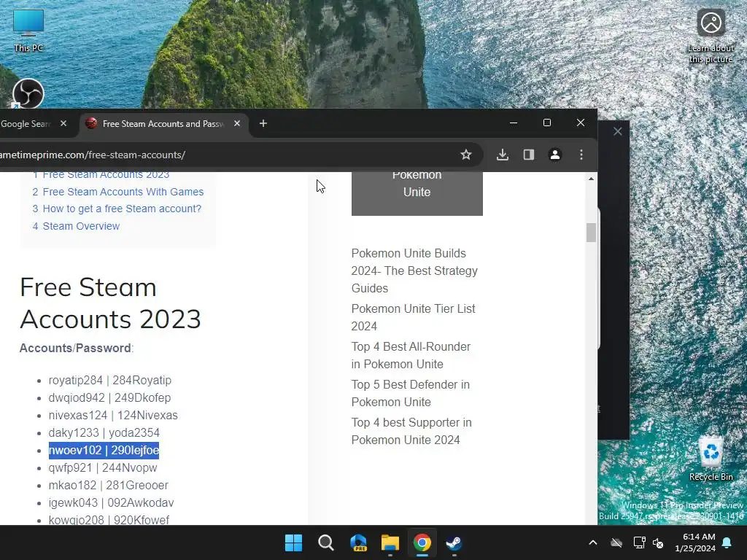
Task: Open Pokemon Unite Builds 2024 article
Action: [414, 271]
